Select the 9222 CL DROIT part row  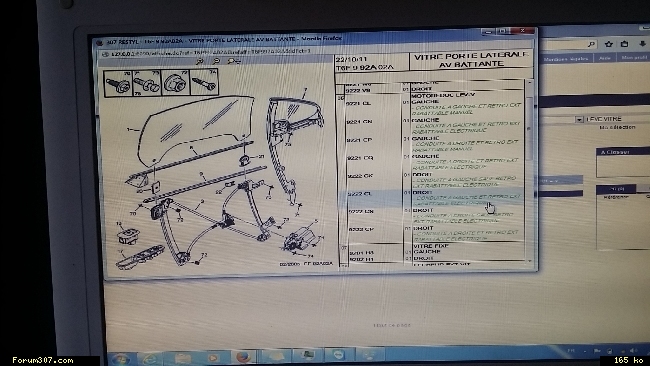(x=431, y=198)
